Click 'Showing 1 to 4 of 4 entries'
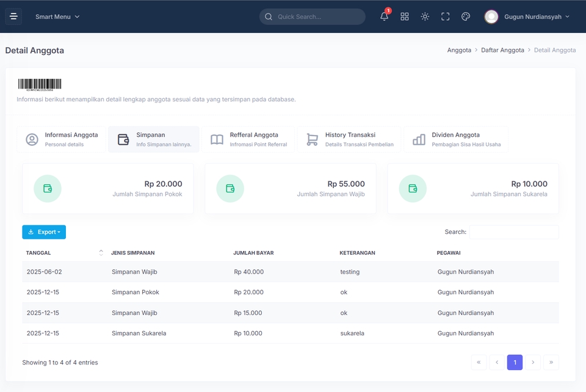586x392 pixels. [60, 363]
